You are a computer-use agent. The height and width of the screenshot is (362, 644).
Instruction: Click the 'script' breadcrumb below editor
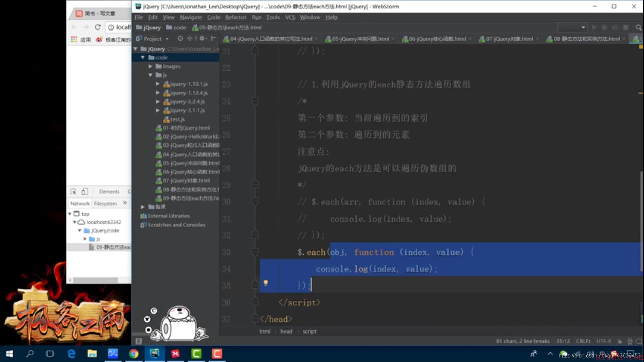point(309,331)
